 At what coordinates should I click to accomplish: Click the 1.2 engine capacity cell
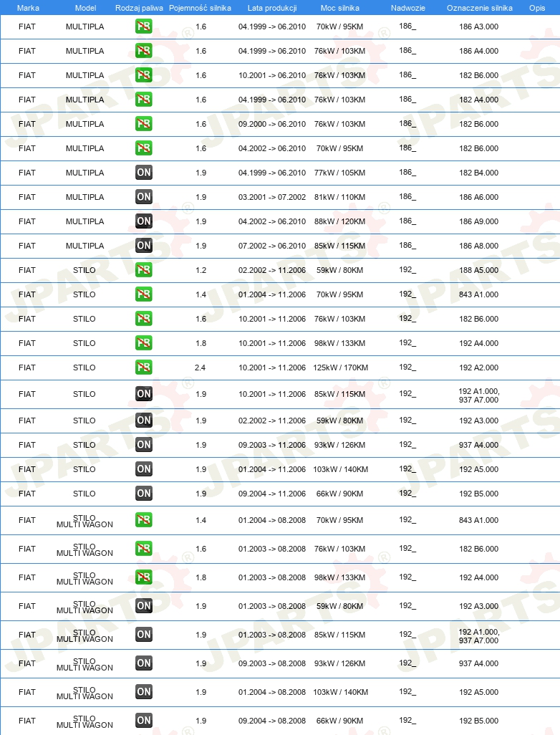[x=201, y=271]
